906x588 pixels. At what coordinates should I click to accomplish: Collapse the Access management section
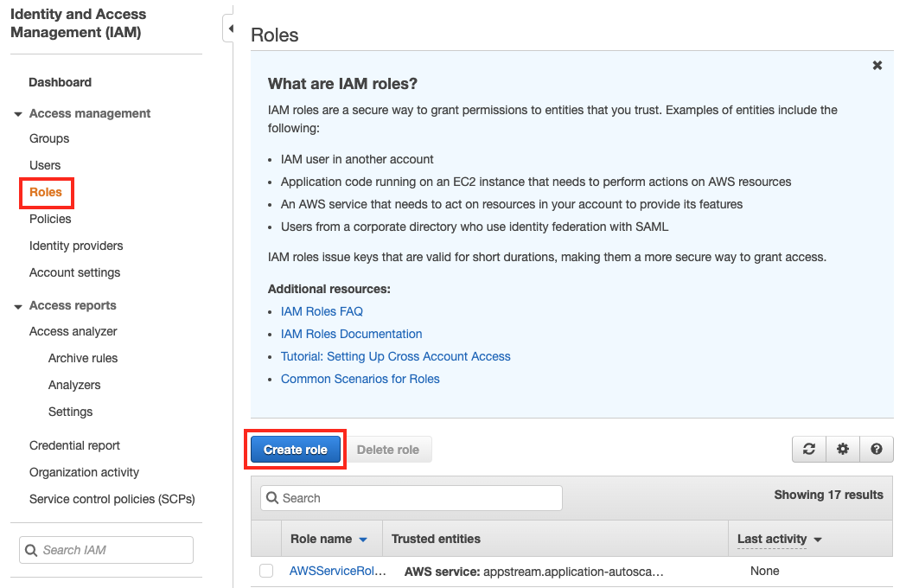click(x=18, y=114)
